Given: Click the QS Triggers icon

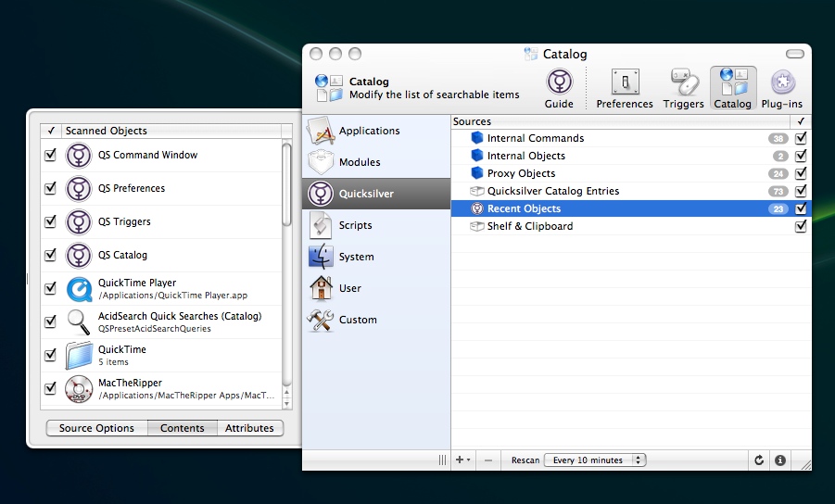Looking at the screenshot, I should [x=79, y=222].
